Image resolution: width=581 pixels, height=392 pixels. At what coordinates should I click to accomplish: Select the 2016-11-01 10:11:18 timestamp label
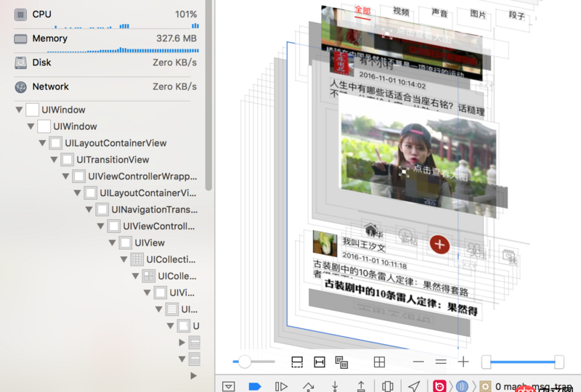point(374,260)
